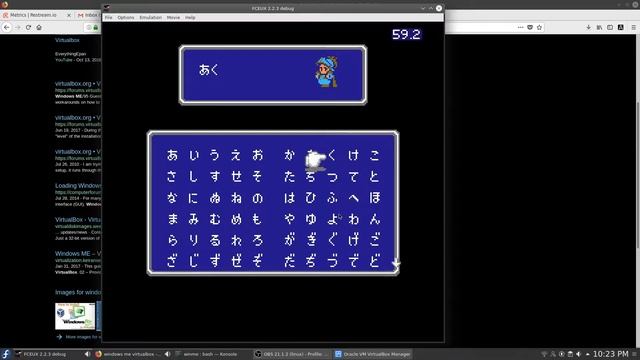Image resolution: width=640 pixels, height=360 pixels.
Task: Open the VirtualBox - Virtu search result
Action: 78,219
